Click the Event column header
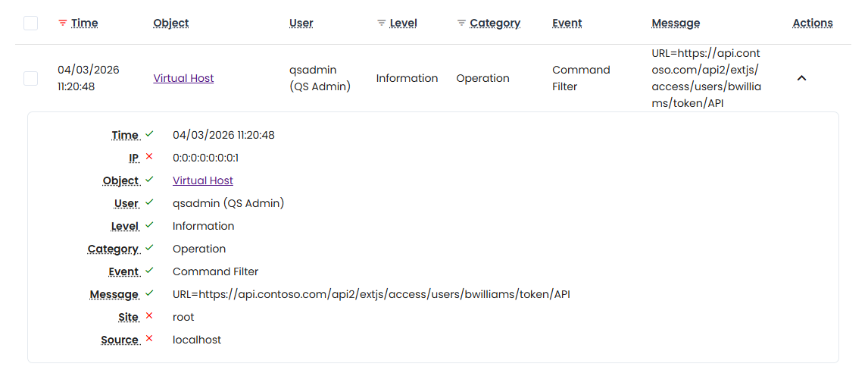868x370 pixels. click(x=567, y=24)
